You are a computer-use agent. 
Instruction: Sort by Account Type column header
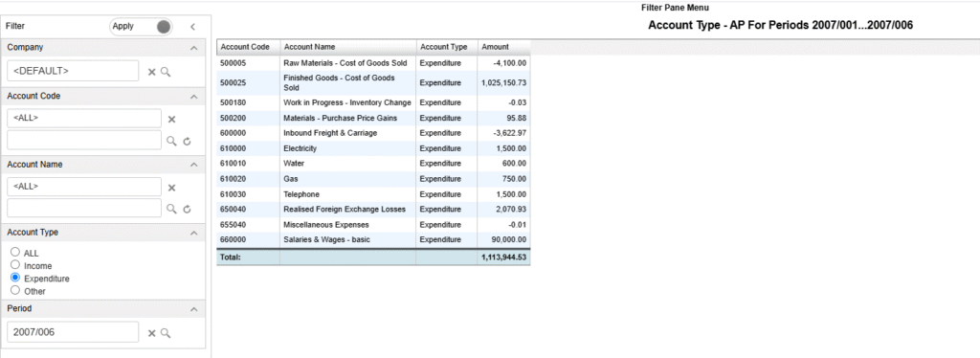point(447,47)
